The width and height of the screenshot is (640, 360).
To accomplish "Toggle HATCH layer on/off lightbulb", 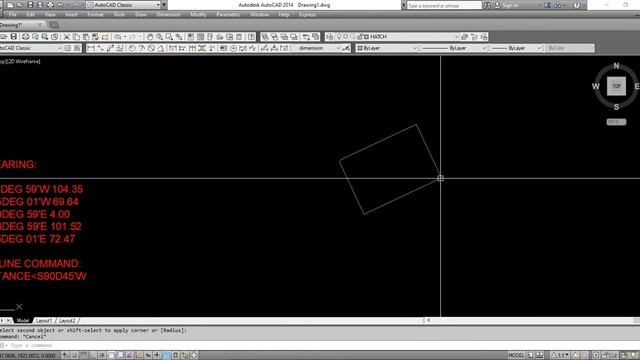I will [x=339, y=37].
